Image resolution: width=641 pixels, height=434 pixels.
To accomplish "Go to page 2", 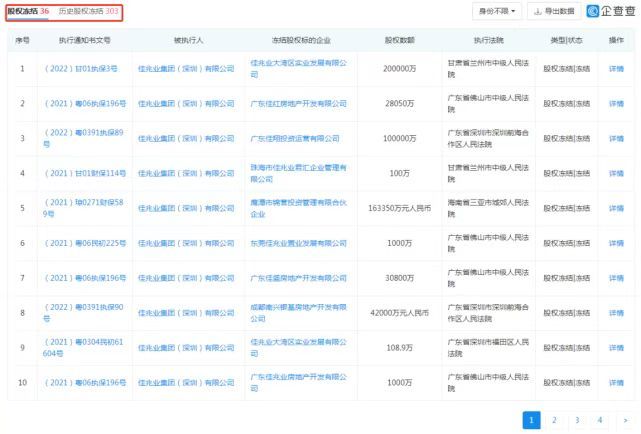I will (554, 420).
